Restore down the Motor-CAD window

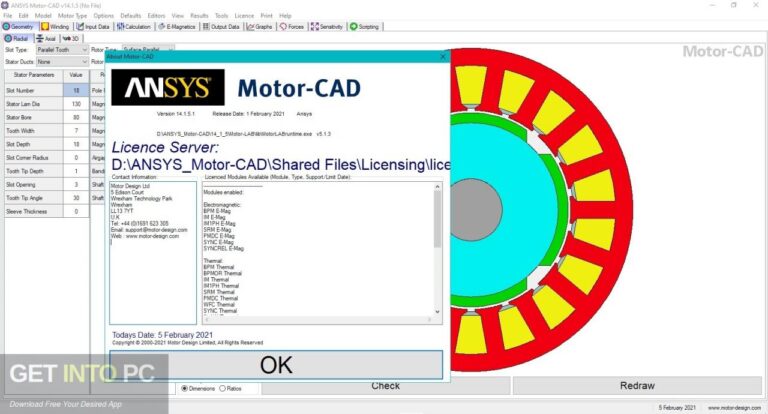[734, 5]
